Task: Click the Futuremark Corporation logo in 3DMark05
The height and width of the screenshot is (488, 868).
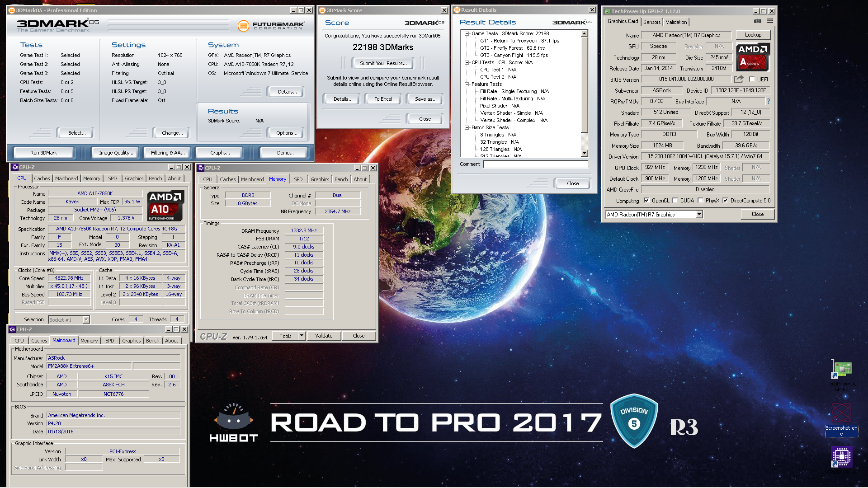Action: [271, 26]
